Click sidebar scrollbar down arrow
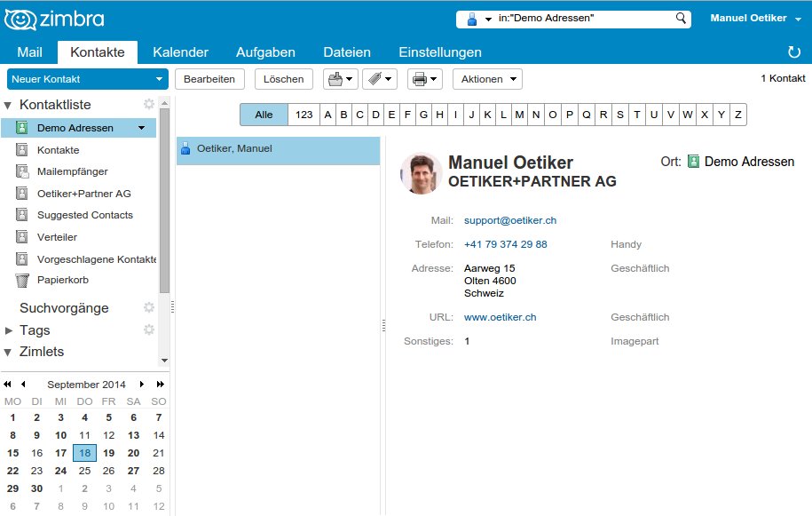812x516 pixels. [x=164, y=360]
